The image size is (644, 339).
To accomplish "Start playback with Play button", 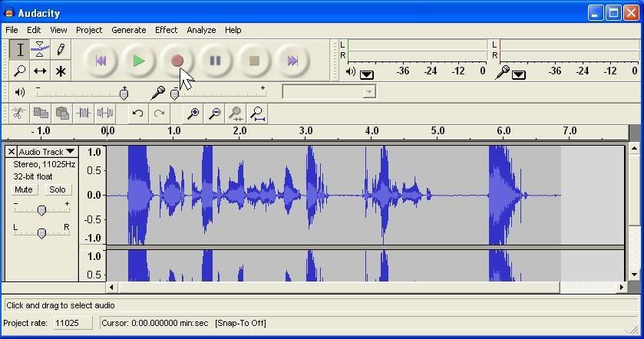I will [x=139, y=61].
